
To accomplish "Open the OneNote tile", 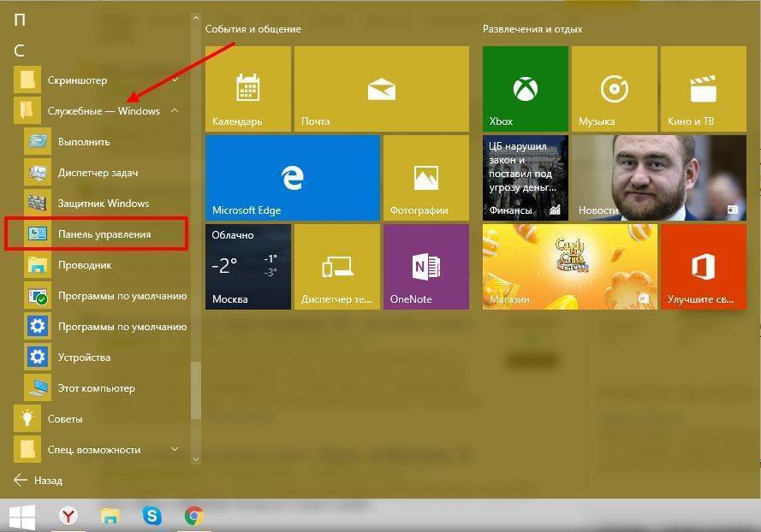I will pos(425,266).
